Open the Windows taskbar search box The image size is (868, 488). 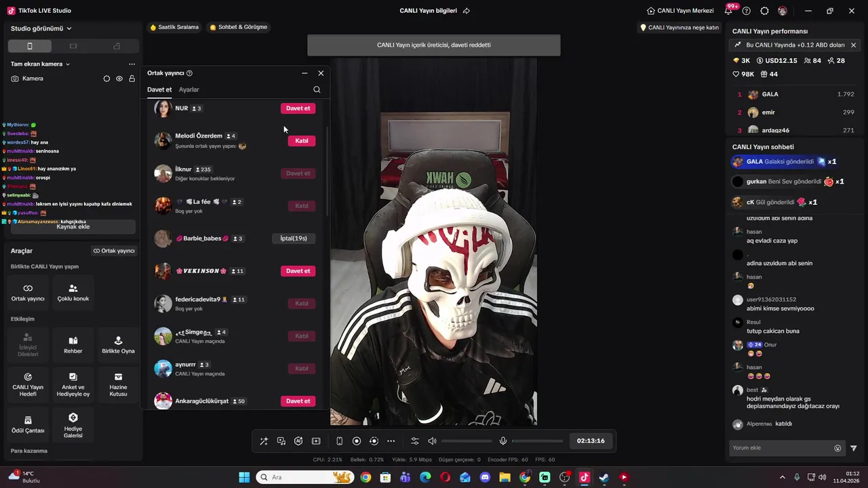point(304,477)
